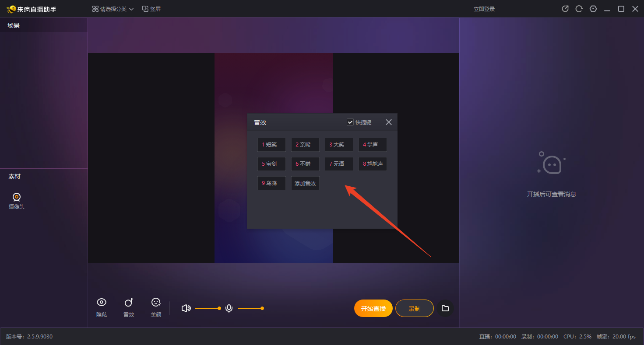
Task: Open the recordings folder icon
Action: (445, 308)
